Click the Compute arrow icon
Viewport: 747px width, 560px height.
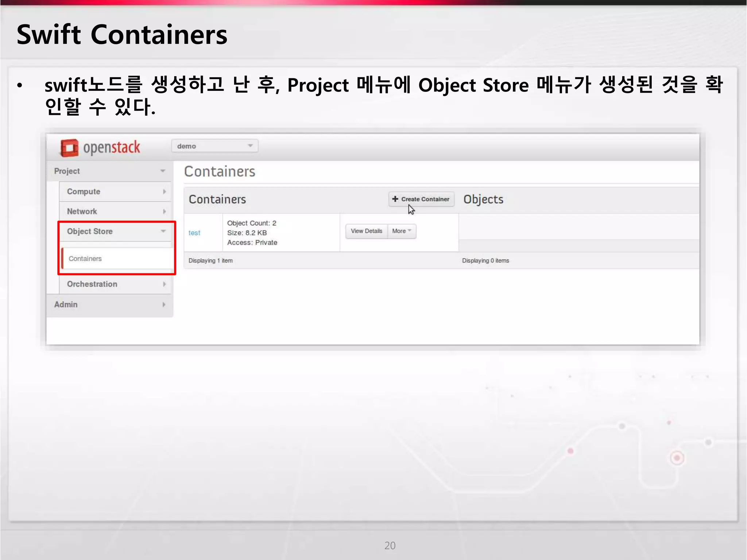164,191
